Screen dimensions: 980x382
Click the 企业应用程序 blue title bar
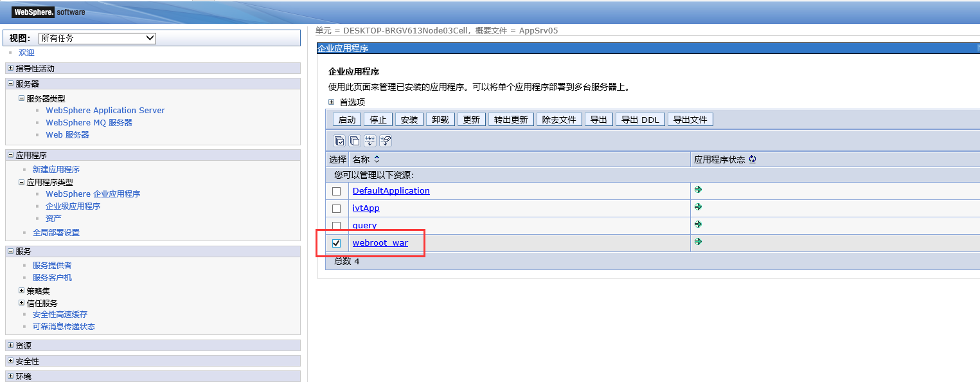[648, 48]
